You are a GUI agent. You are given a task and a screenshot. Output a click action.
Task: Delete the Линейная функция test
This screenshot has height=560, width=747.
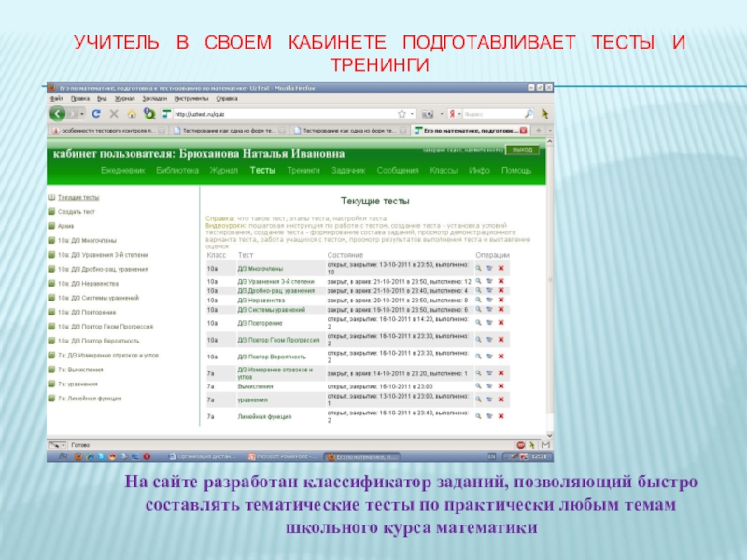501,416
